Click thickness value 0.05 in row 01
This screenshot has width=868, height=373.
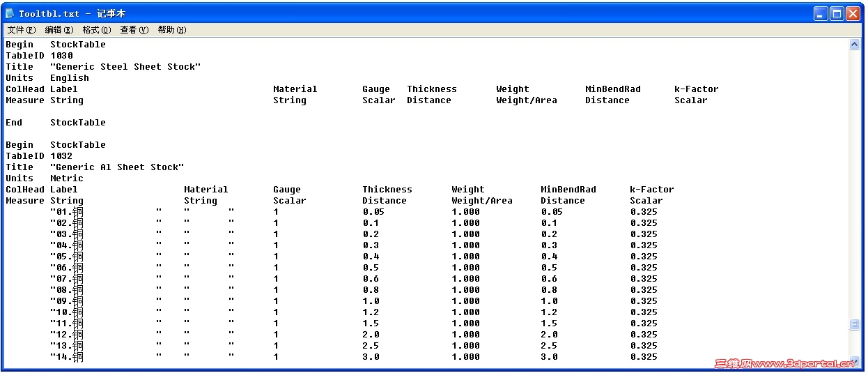373,212
